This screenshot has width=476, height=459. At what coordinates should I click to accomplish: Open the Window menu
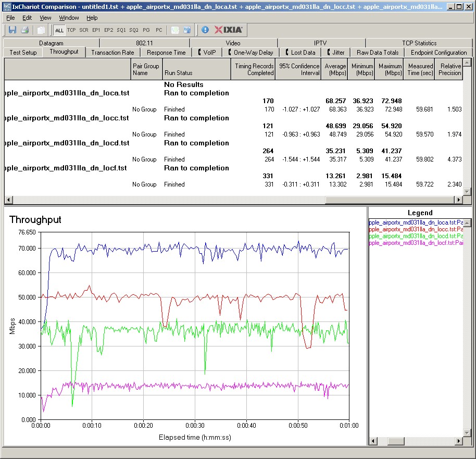click(69, 18)
